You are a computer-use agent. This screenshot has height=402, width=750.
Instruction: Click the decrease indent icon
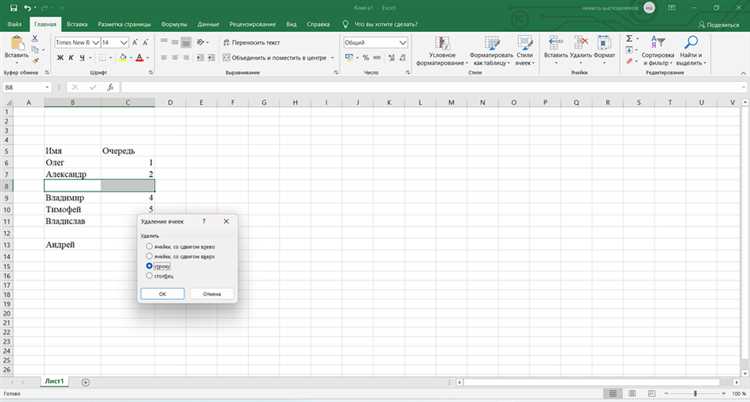200,57
